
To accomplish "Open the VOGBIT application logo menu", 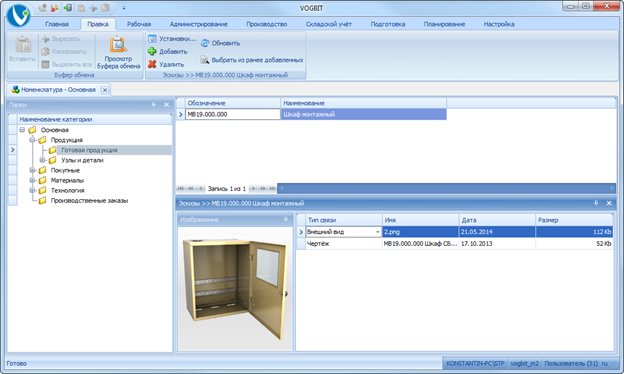I will 18,15.
